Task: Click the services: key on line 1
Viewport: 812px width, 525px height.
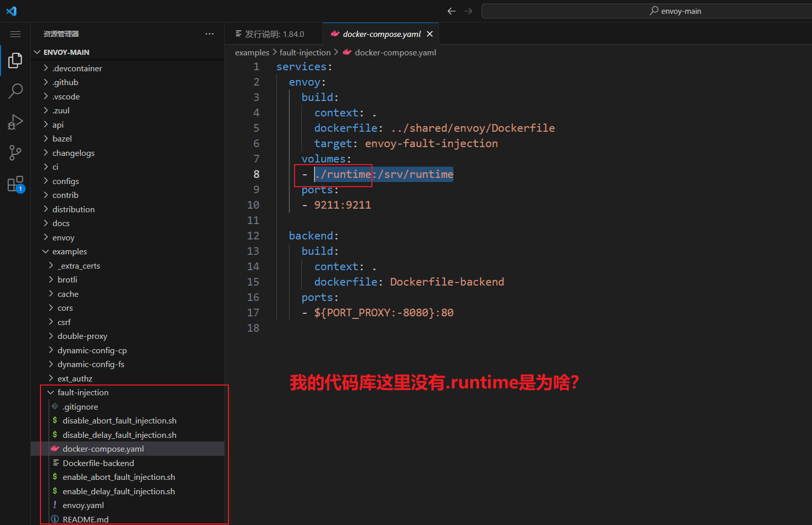Action: coord(304,67)
